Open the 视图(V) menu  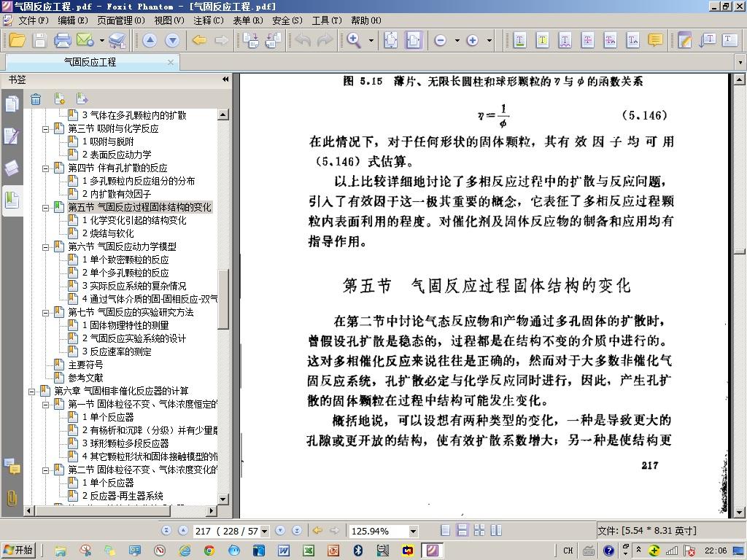169,20
